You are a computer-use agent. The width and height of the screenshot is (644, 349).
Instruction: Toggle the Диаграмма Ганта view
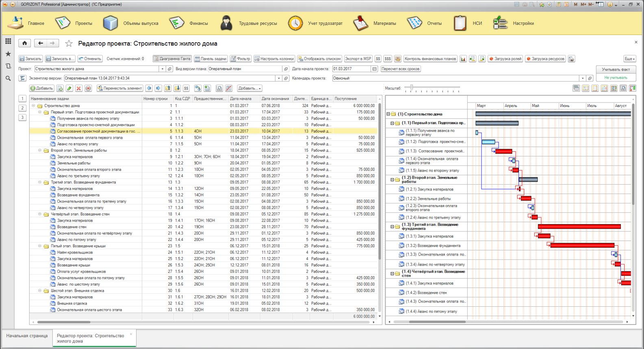click(x=172, y=59)
